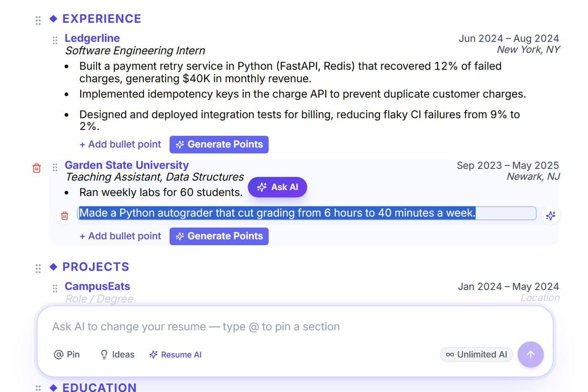Add bullet point under Ledgerline

120,144
